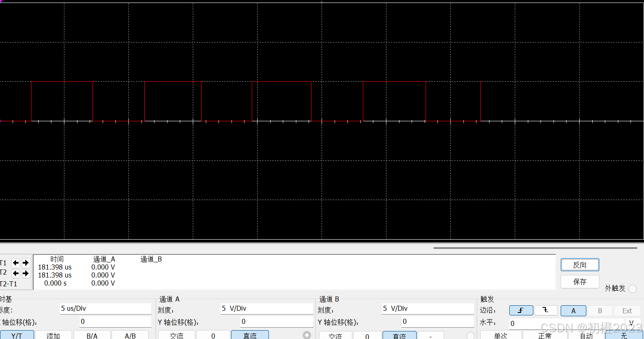The height and width of the screenshot is (339, 644).
Task: Click the 通道_B column header
Action: 151,259
